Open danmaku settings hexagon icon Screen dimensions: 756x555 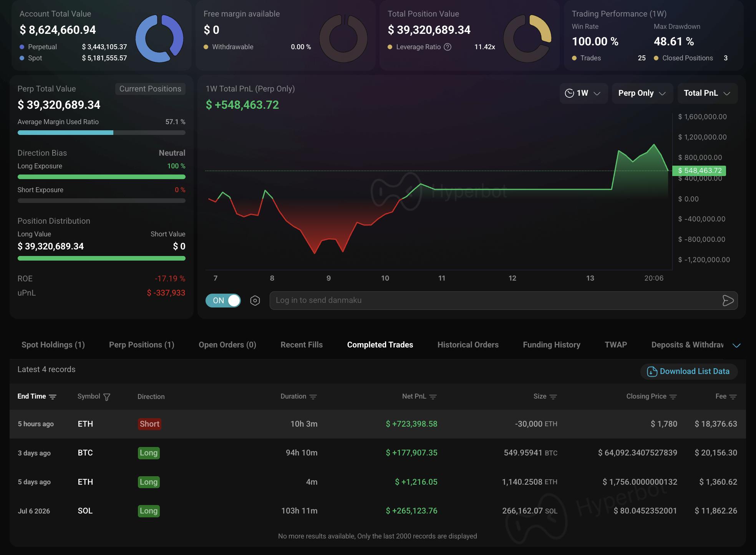[255, 301]
